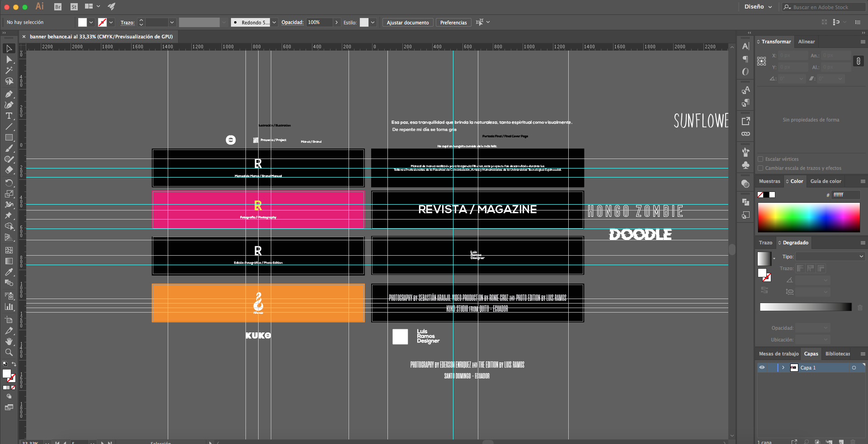Select the Direct Selection tool
This screenshot has width=868, height=444.
pos(9,60)
